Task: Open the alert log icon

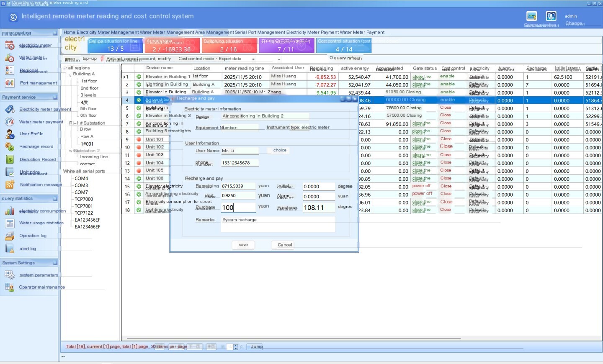Action: (x=10, y=249)
